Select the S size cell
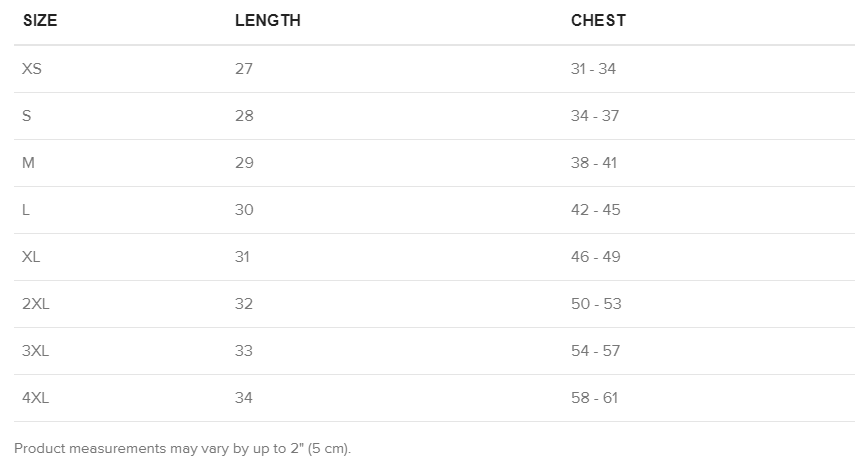 tap(27, 116)
